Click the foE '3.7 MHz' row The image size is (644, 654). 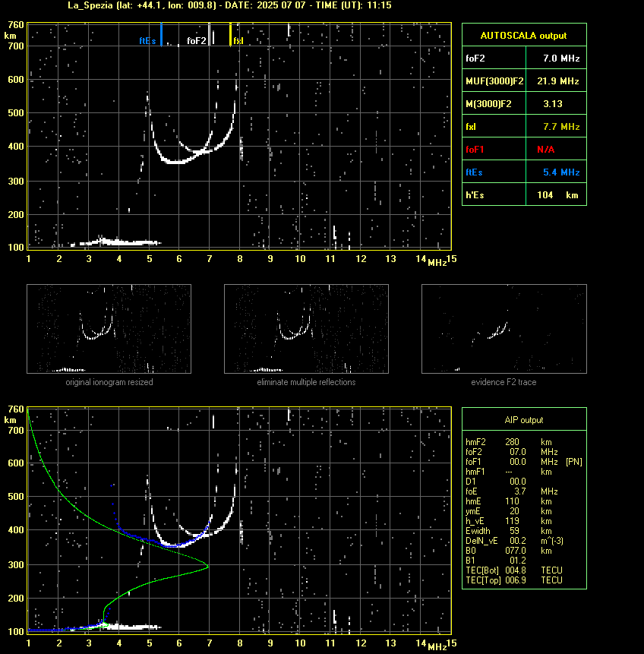(x=512, y=491)
